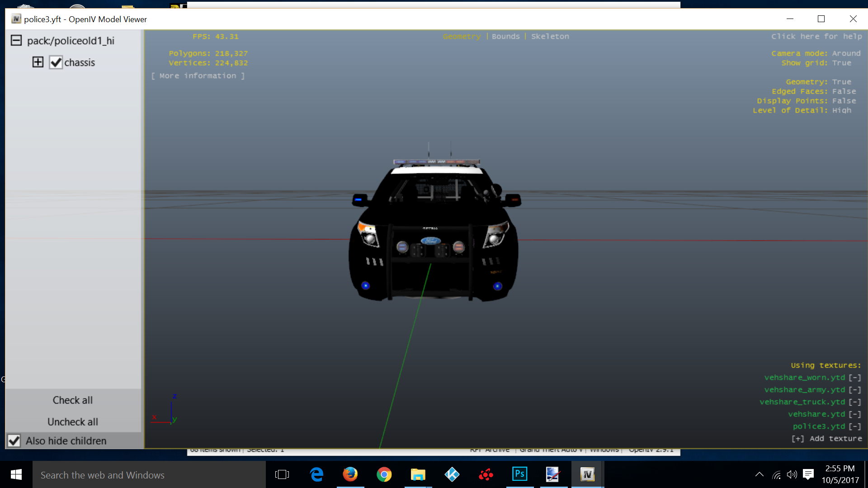The width and height of the screenshot is (868, 488).
Task: Launch Firefox from the taskbar
Action: [x=350, y=474]
